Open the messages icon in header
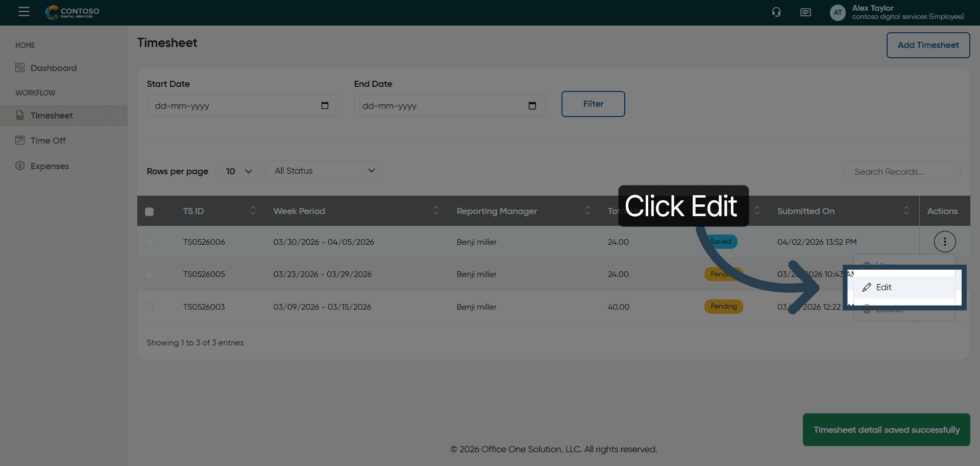This screenshot has height=466, width=980. tap(805, 12)
